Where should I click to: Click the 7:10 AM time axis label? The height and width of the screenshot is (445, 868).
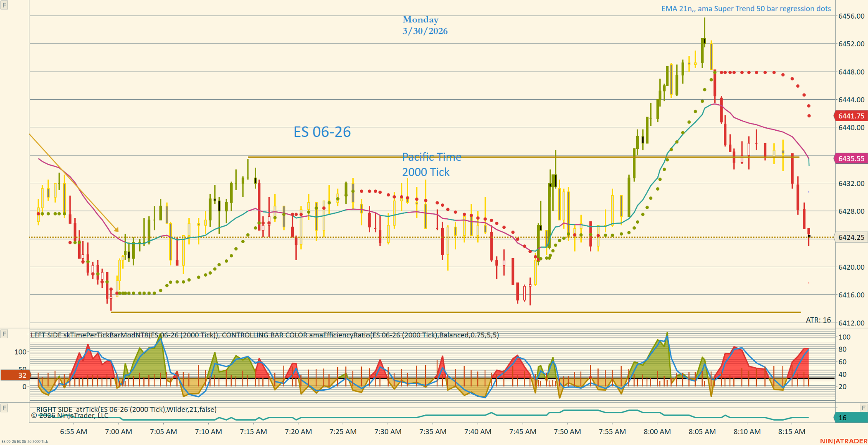click(209, 432)
